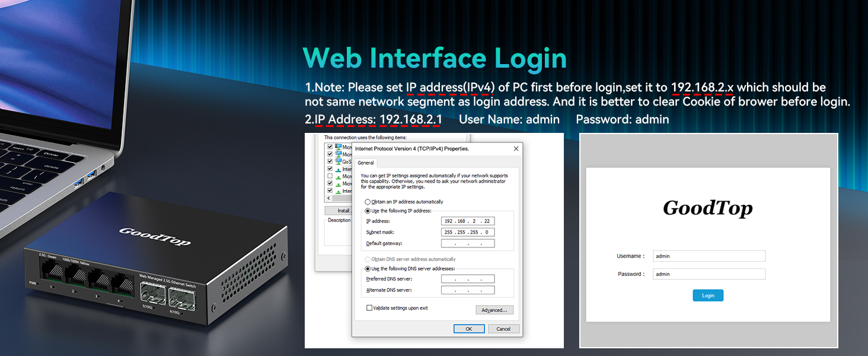The width and height of the screenshot is (868, 356).
Task: Click the Username field on GoodTop login
Action: tap(709, 256)
